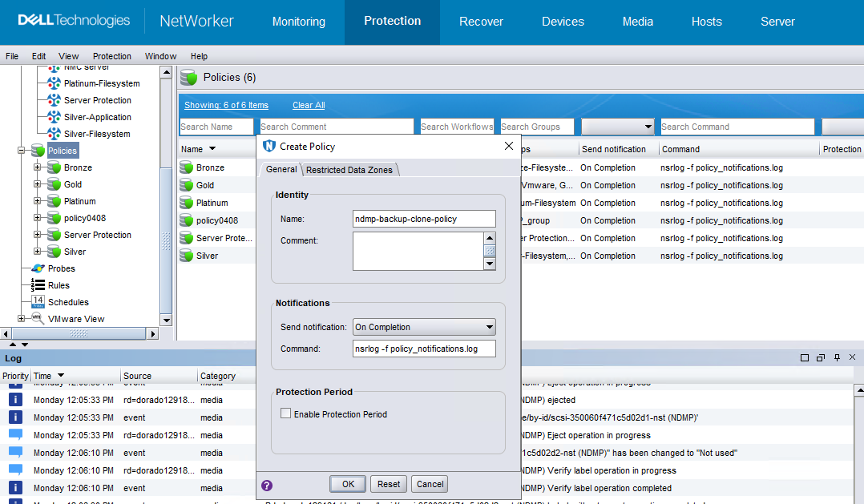
Task: Click the Server Protection group icon in tree
Action: [x=54, y=100]
